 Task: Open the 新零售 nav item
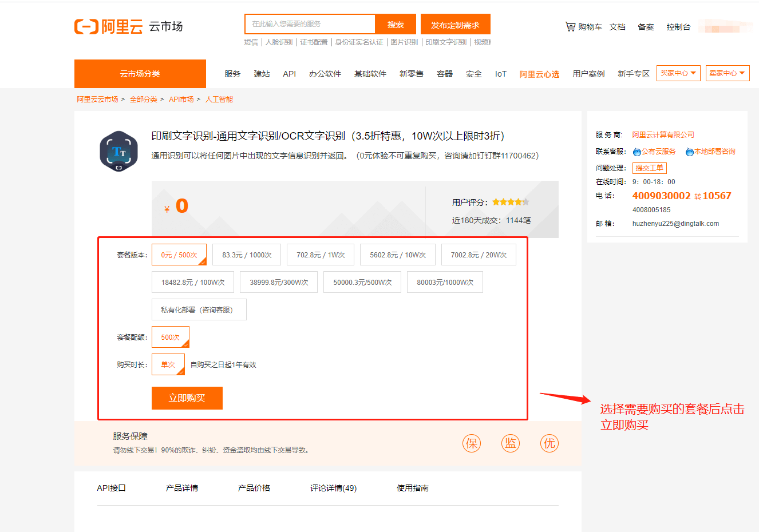click(412, 74)
